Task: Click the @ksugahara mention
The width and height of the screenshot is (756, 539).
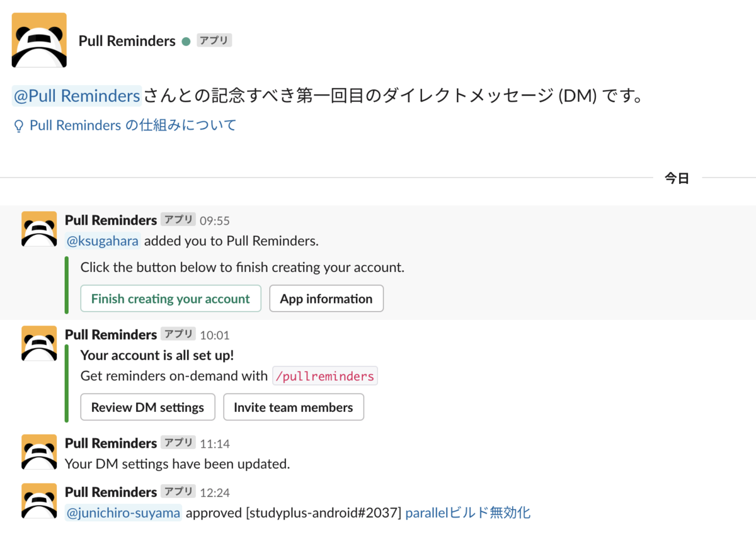Action: click(102, 241)
